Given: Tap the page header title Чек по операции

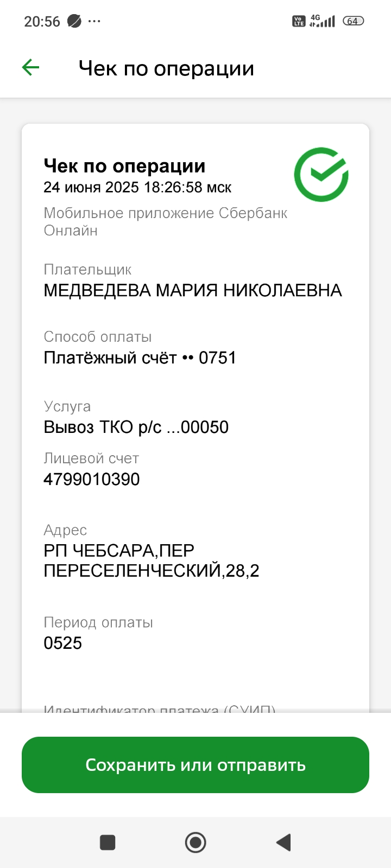Looking at the screenshot, I should click(166, 68).
